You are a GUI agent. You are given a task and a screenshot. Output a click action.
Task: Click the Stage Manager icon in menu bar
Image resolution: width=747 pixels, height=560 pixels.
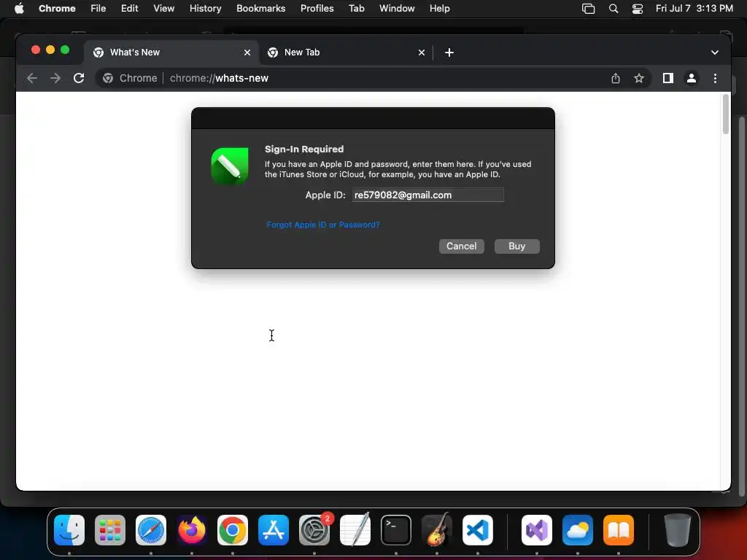pyautogui.click(x=589, y=9)
